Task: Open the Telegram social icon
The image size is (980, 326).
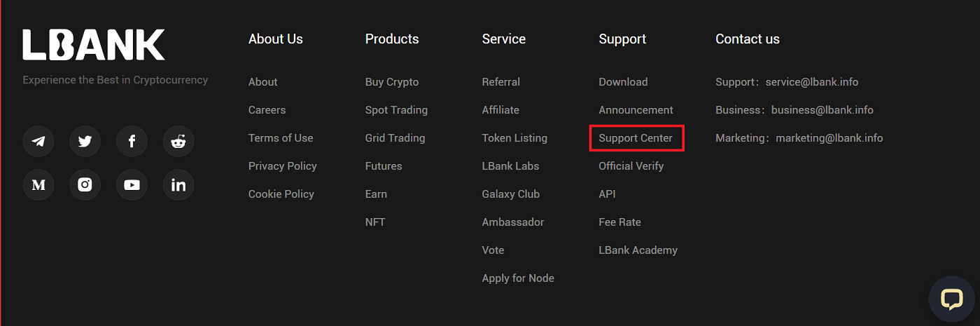Action: click(x=38, y=142)
